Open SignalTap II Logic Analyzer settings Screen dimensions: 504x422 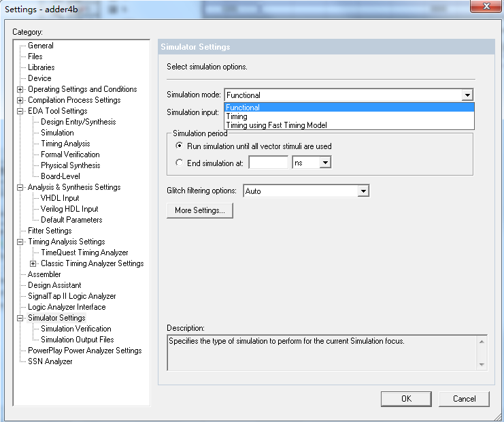[x=71, y=296]
